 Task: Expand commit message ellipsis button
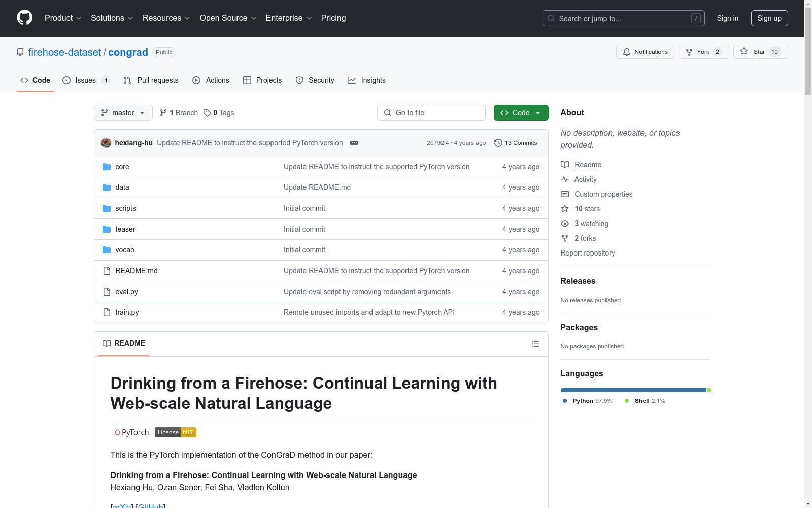coord(354,143)
